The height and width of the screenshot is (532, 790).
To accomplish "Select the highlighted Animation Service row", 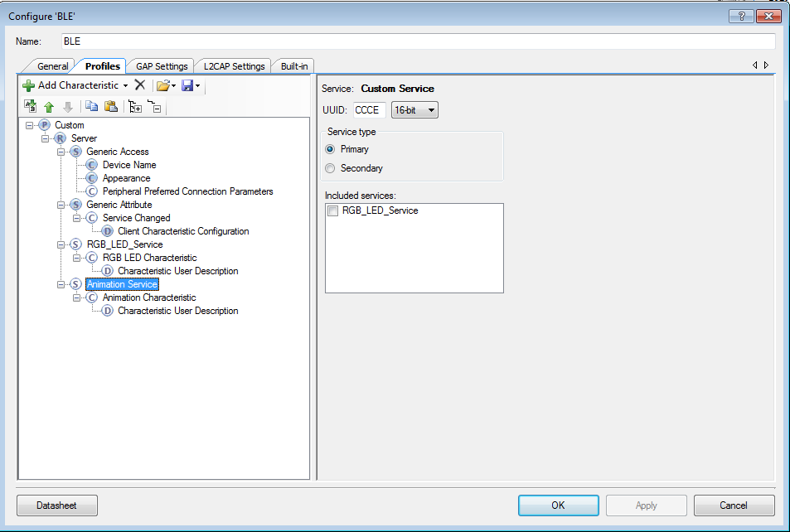I will pos(122,284).
